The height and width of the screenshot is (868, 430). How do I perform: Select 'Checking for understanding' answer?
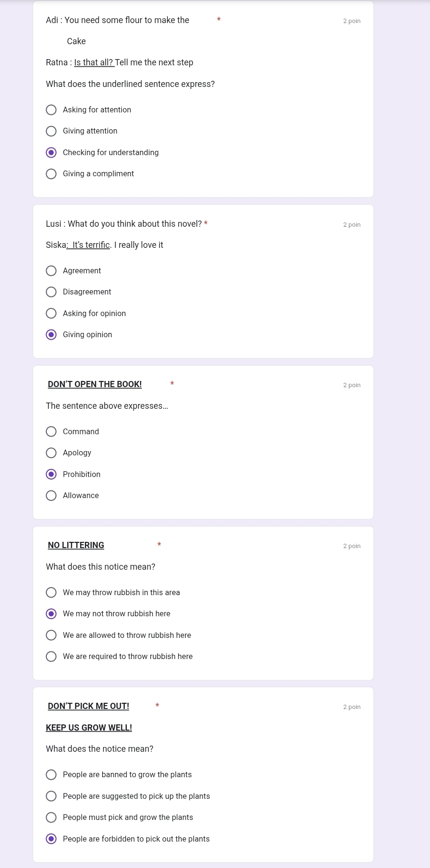pos(51,153)
